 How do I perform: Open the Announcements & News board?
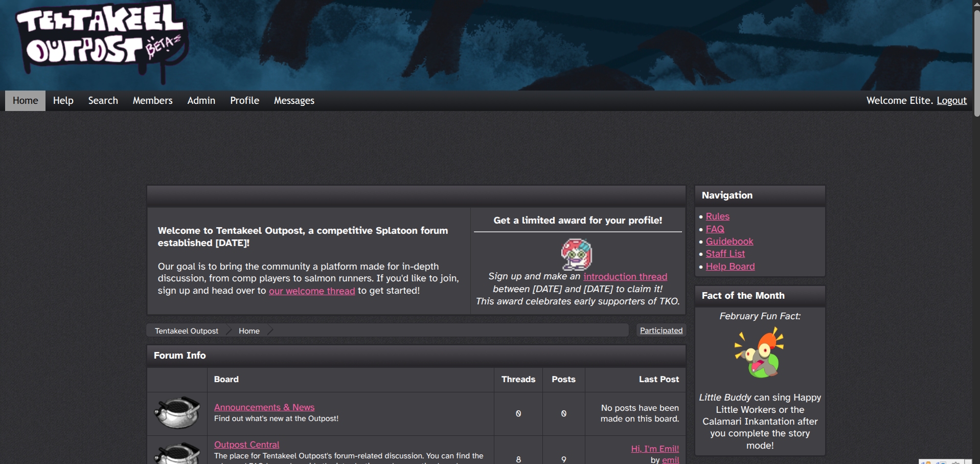click(x=264, y=407)
